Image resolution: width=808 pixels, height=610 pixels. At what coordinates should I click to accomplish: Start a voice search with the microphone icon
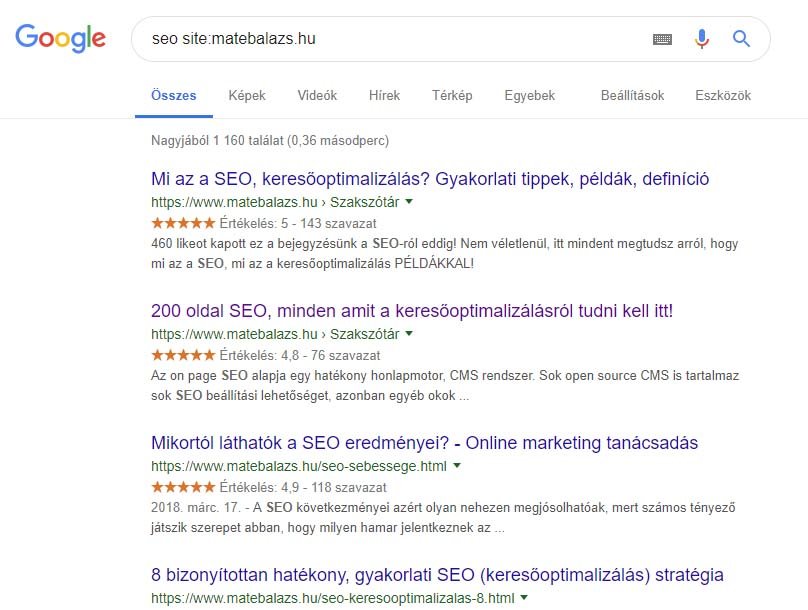click(701, 38)
